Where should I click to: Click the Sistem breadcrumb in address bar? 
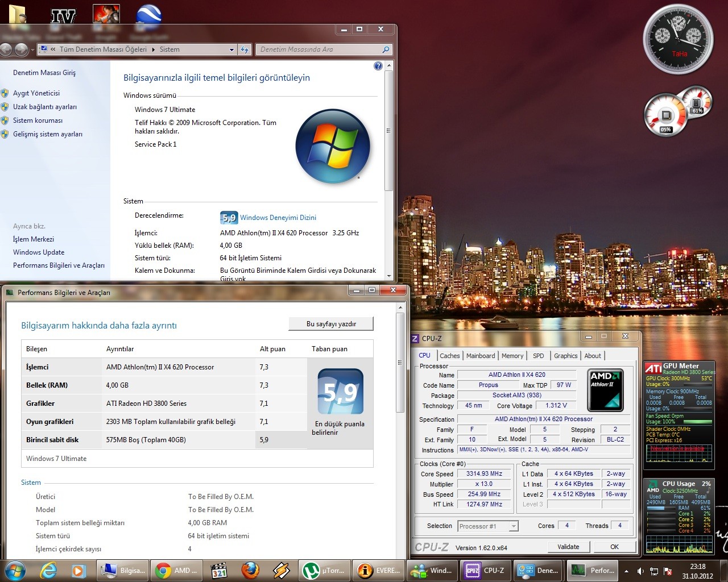pos(169,49)
